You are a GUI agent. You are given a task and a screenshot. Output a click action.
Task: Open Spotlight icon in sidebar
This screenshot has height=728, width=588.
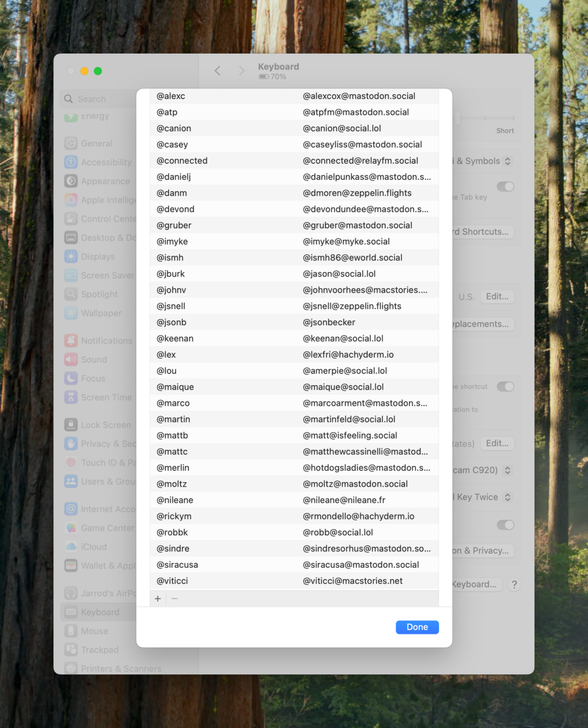click(71, 294)
